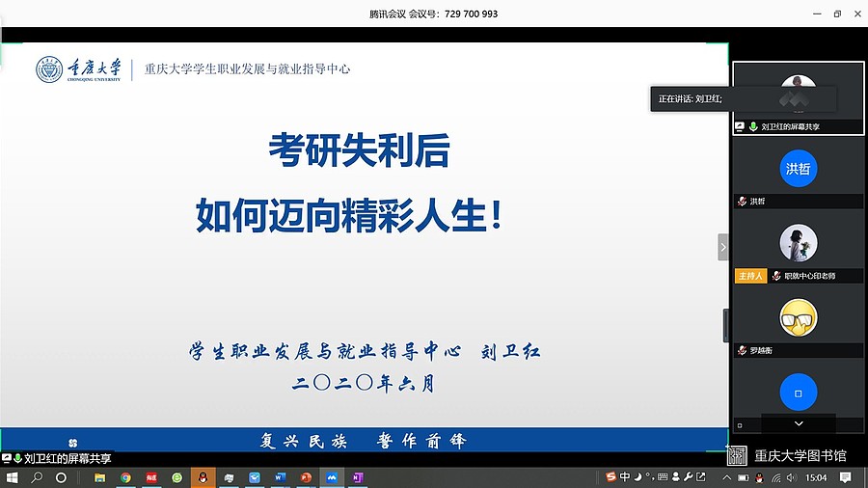Screen dimensions: 868x488
Task: Click the taskbar search magnifier icon
Action: pyautogui.click(x=38, y=477)
